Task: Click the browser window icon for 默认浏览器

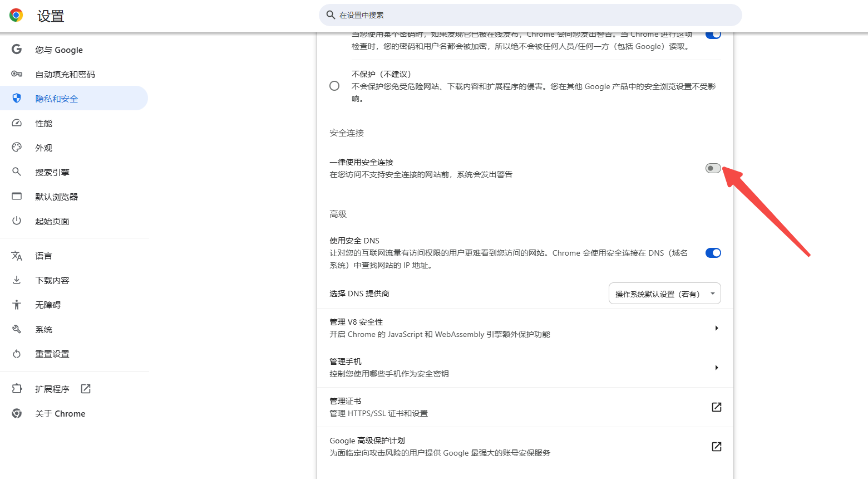Action: (x=17, y=197)
